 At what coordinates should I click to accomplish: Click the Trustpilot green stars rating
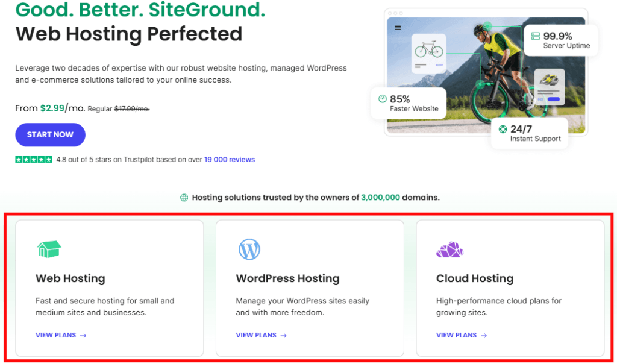click(x=33, y=160)
